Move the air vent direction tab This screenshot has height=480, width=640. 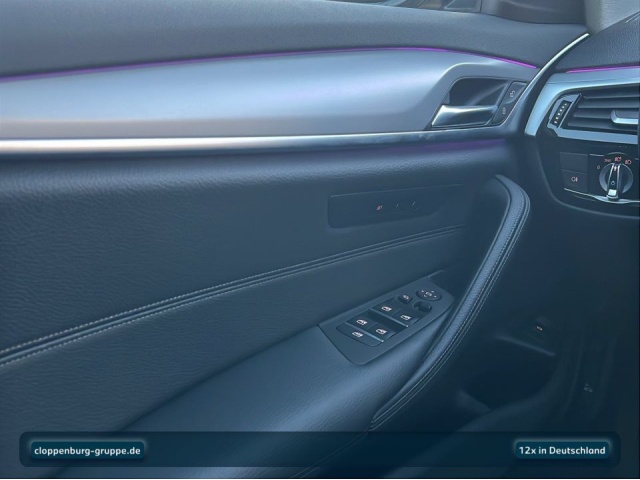tap(623, 118)
